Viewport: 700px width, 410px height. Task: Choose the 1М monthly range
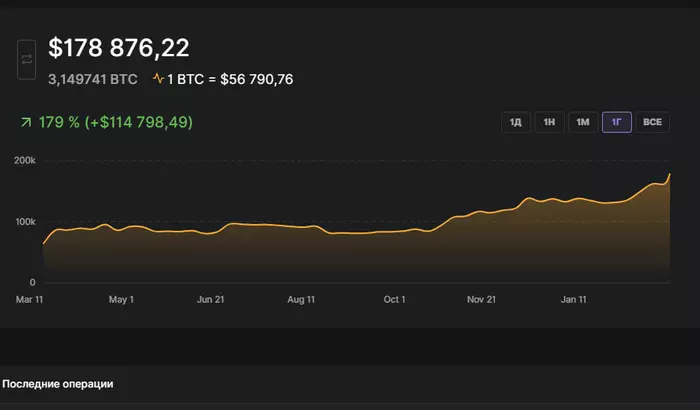[x=583, y=122]
